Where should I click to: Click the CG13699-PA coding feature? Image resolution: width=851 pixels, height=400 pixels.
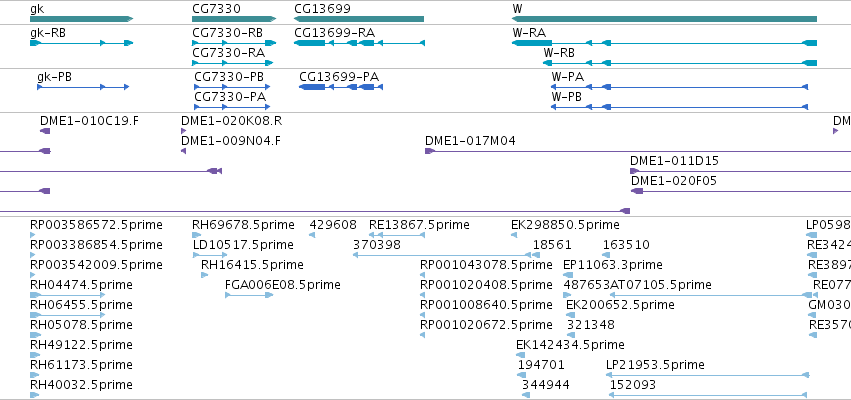(x=341, y=87)
